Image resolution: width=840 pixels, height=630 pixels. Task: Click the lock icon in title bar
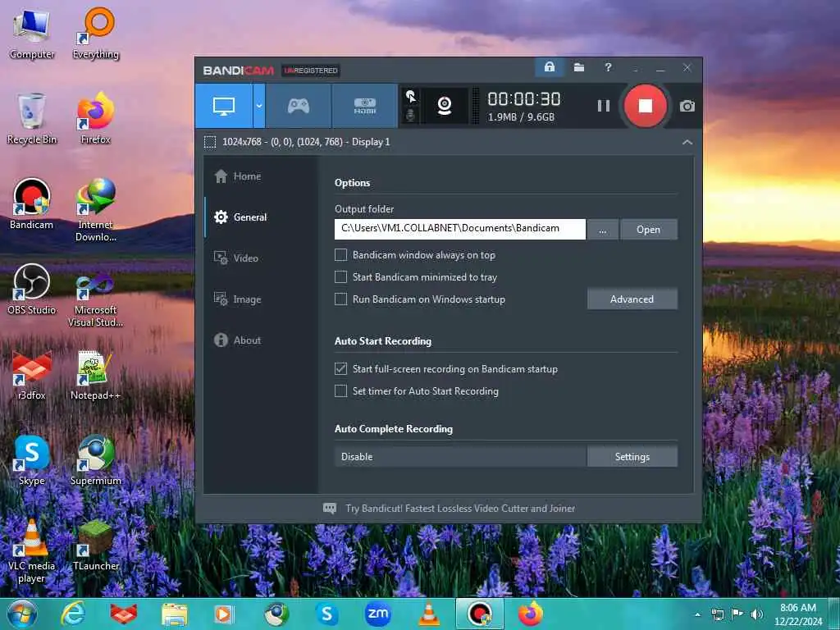[x=549, y=67]
